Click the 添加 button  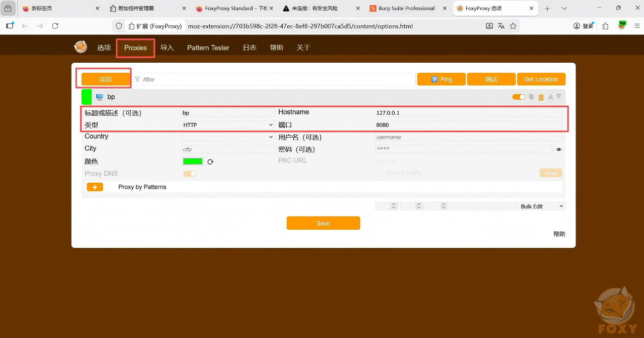(105, 79)
